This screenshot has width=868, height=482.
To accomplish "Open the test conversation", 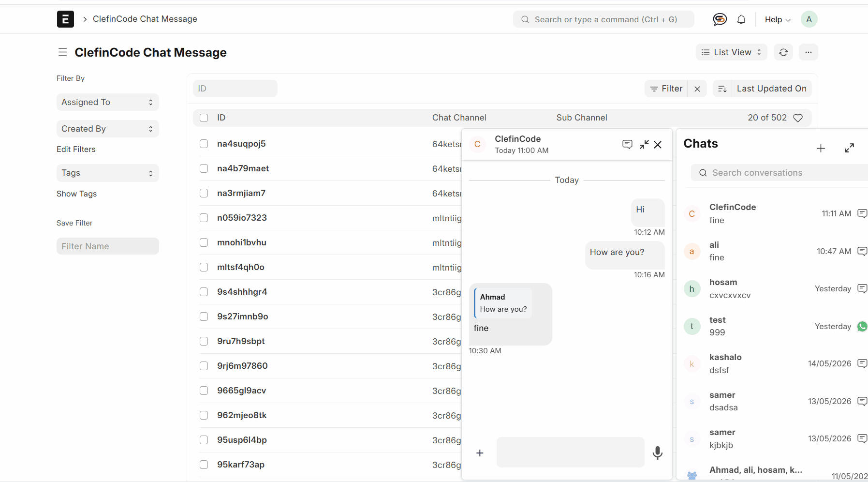I will pyautogui.click(x=776, y=326).
